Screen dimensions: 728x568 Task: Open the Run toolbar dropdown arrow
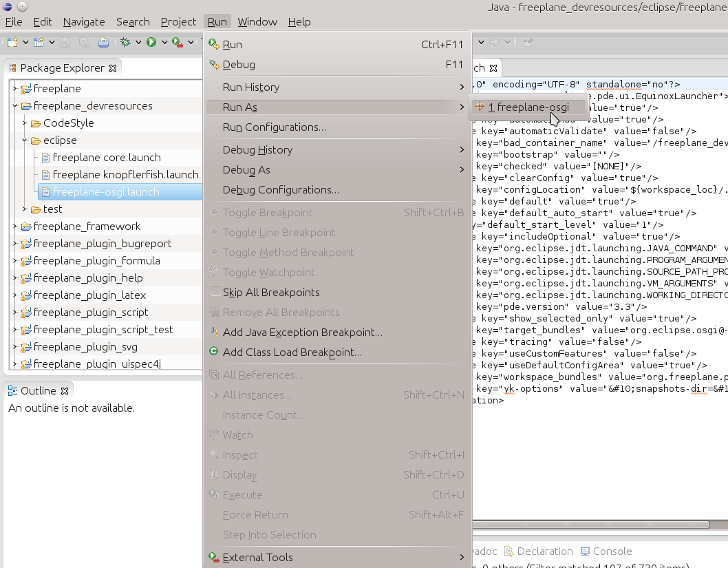(163, 43)
